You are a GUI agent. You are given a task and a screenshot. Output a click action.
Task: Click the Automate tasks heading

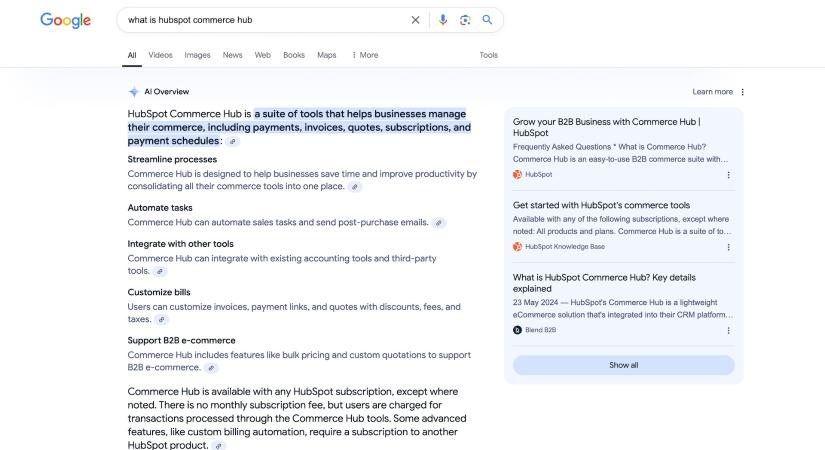coord(160,208)
